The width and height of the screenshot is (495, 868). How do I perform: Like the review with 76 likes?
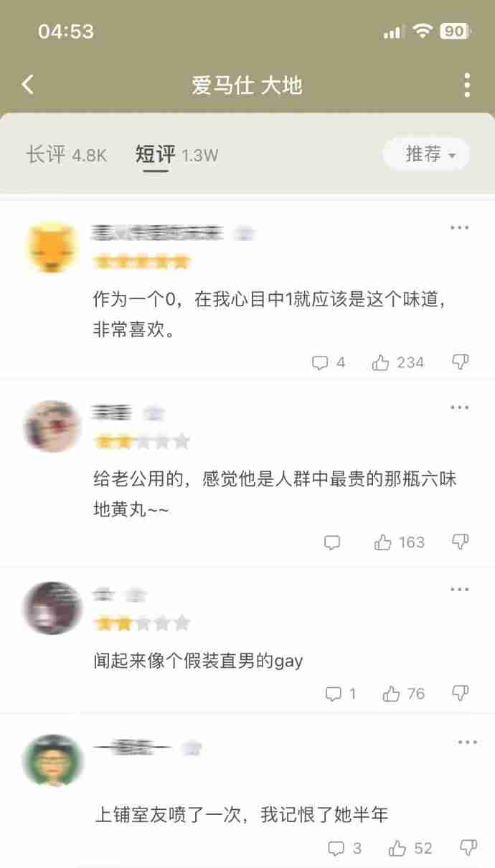coord(404,694)
